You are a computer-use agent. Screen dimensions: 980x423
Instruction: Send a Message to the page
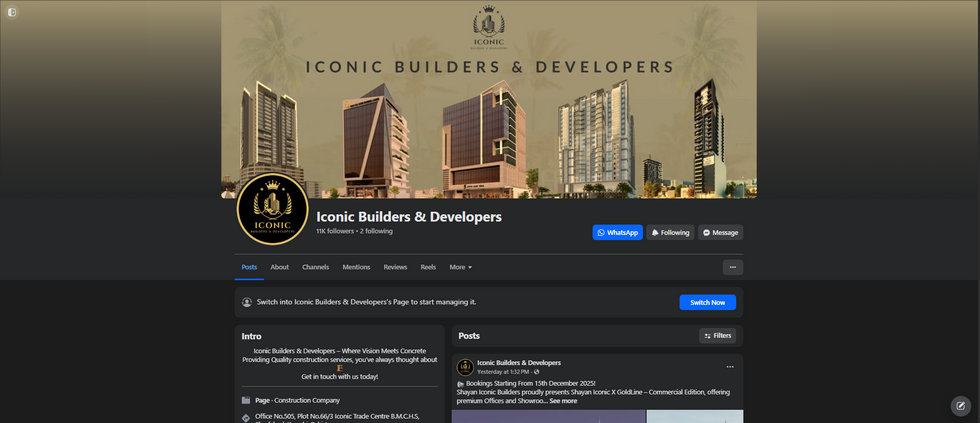720,232
